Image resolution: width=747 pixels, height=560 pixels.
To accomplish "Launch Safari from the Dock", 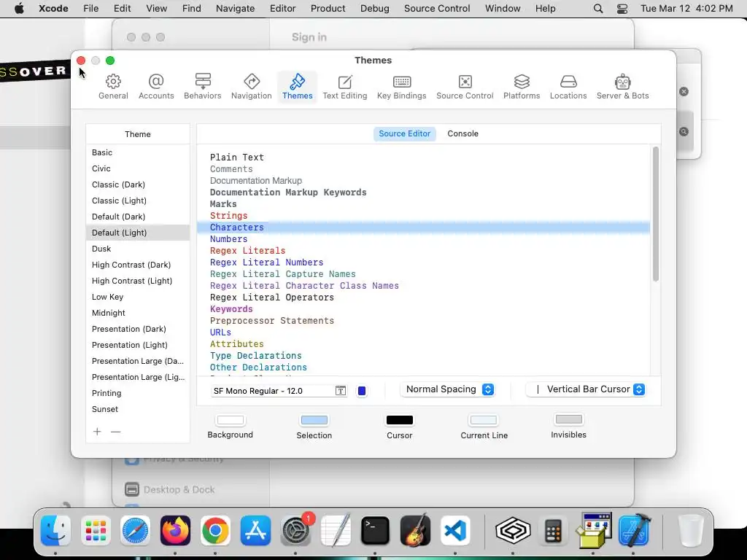I will (135, 531).
